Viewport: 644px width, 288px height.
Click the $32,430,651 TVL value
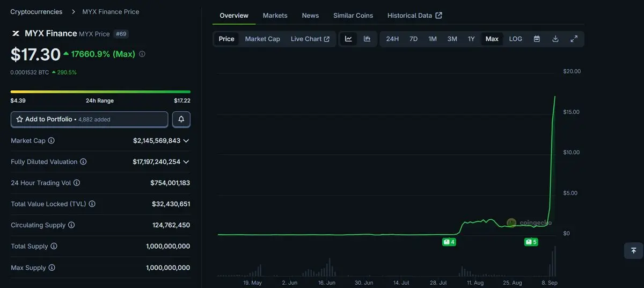(x=171, y=204)
